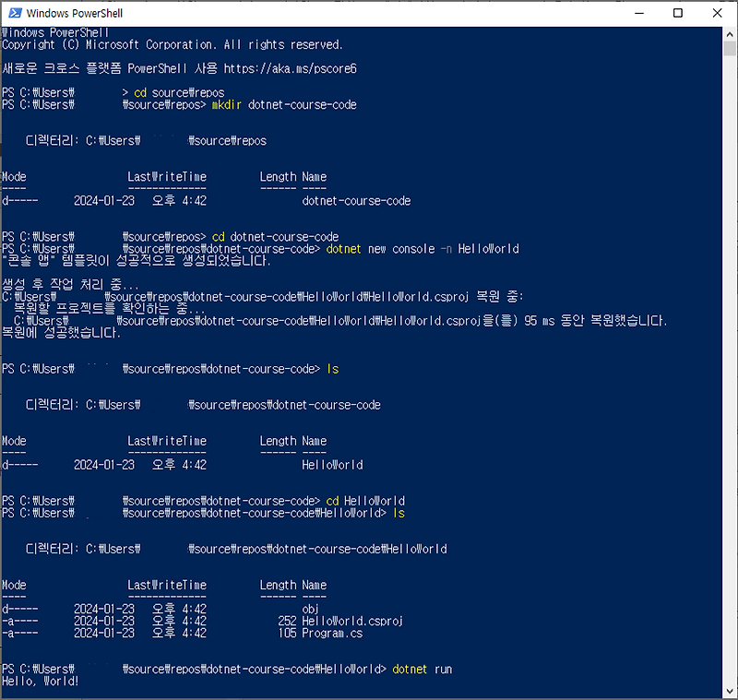
Task: Click the 'HelloWorld.csproj' file name in listing
Action: click(x=352, y=621)
